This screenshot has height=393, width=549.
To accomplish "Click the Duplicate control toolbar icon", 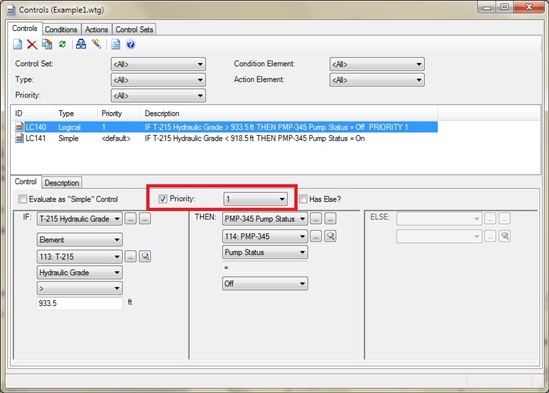I will pyautogui.click(x=47, y=44).
